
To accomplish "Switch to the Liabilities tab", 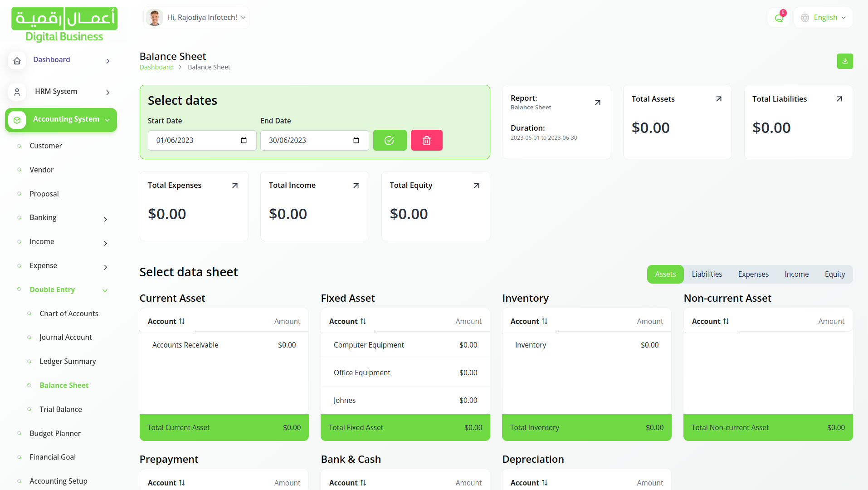I will click(707, 274).
